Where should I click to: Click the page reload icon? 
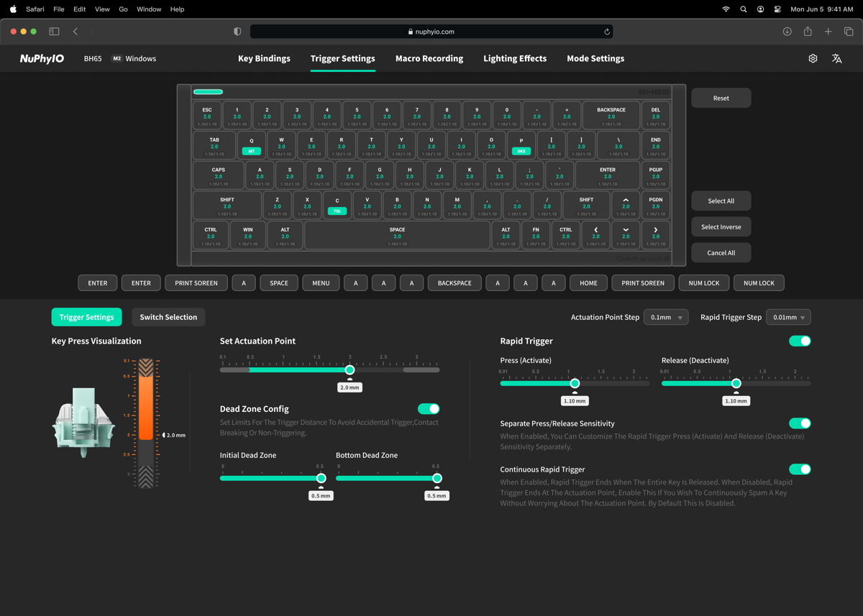pos(607,32)
